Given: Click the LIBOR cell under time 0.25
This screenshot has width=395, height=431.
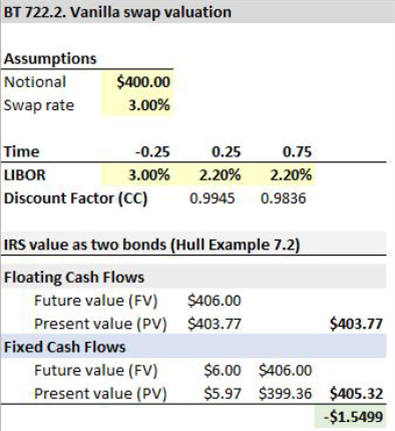Looking at the screenshot, I should pos(209,175).
